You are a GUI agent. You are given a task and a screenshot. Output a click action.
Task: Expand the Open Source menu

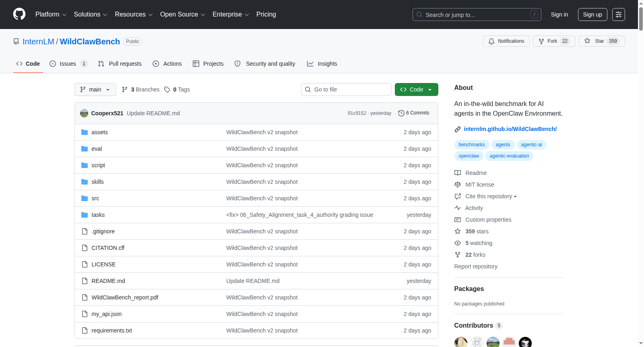[183, 15]
